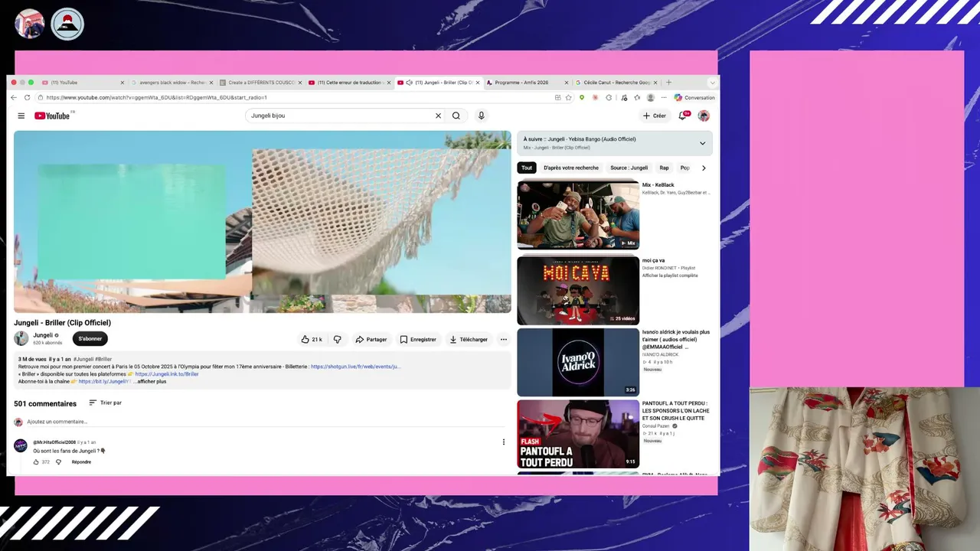980x551 pixels.
Task: Open the Jungeli.lnk.to/Briller link
Action: point(167,374)
